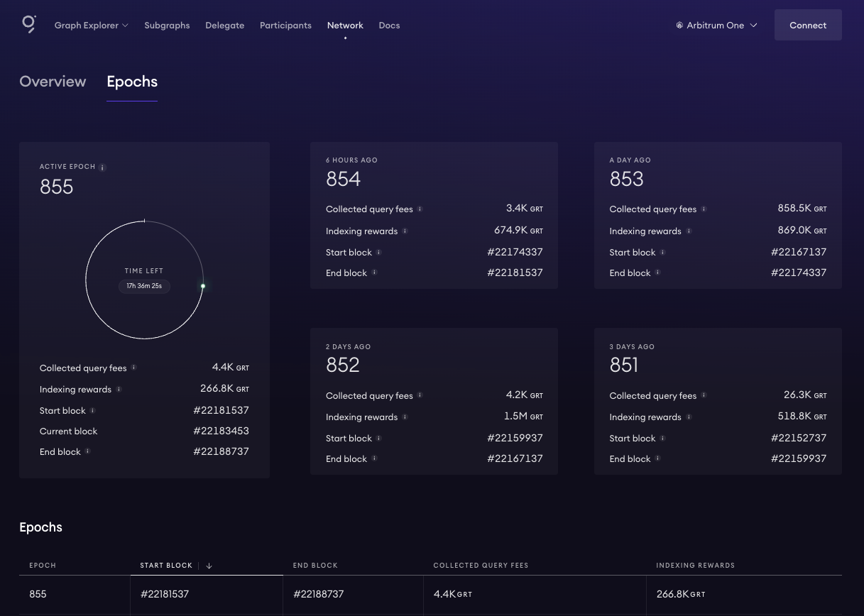Click info icon next to Active Epoch

(x=102, y=167)
